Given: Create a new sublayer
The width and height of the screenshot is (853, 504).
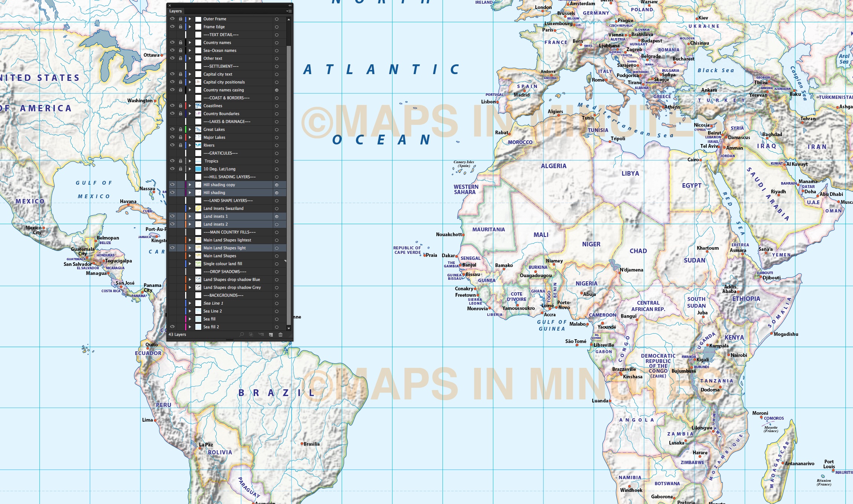Looking at the screenshot, I should (x=261, y=334).
